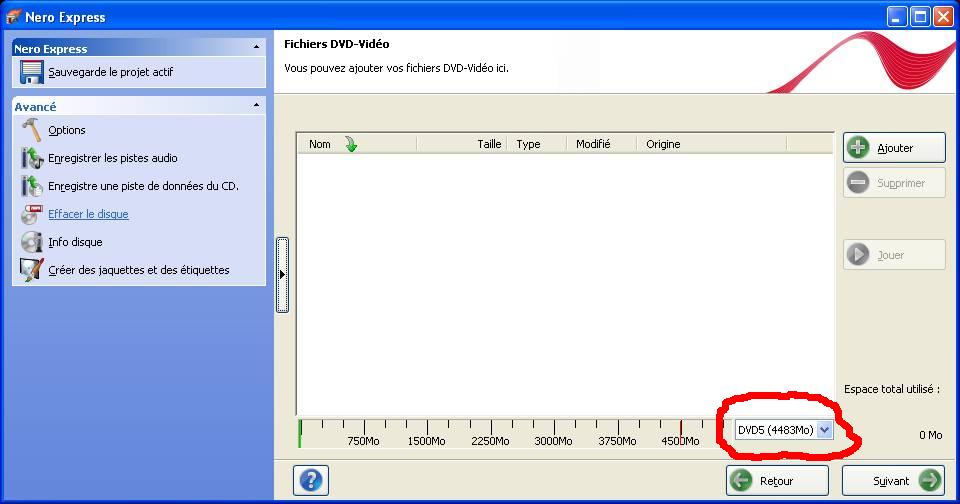The image size is (960, 504).
Task: Click the erase disc icon
Action: 31,214
